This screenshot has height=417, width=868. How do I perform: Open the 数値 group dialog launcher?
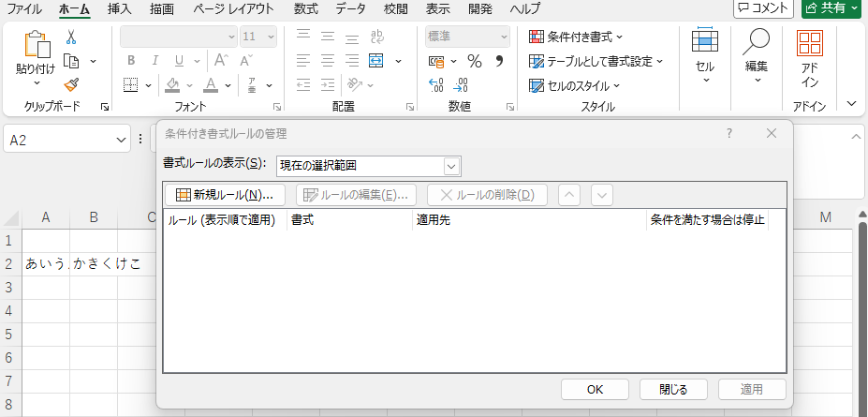[509, 107]
